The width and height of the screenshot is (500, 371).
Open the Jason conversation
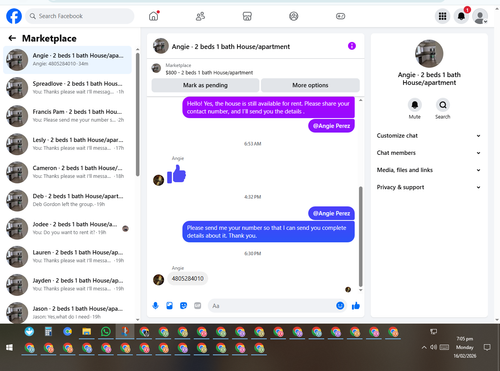click(67, 312)
